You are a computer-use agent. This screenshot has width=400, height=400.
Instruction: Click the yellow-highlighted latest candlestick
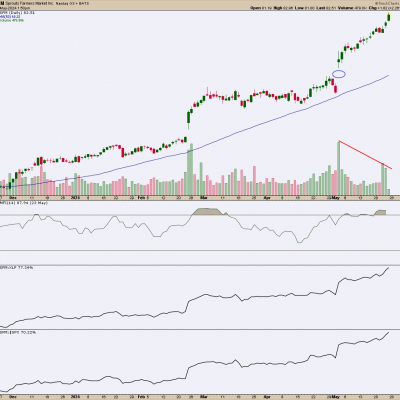[389, 17]
